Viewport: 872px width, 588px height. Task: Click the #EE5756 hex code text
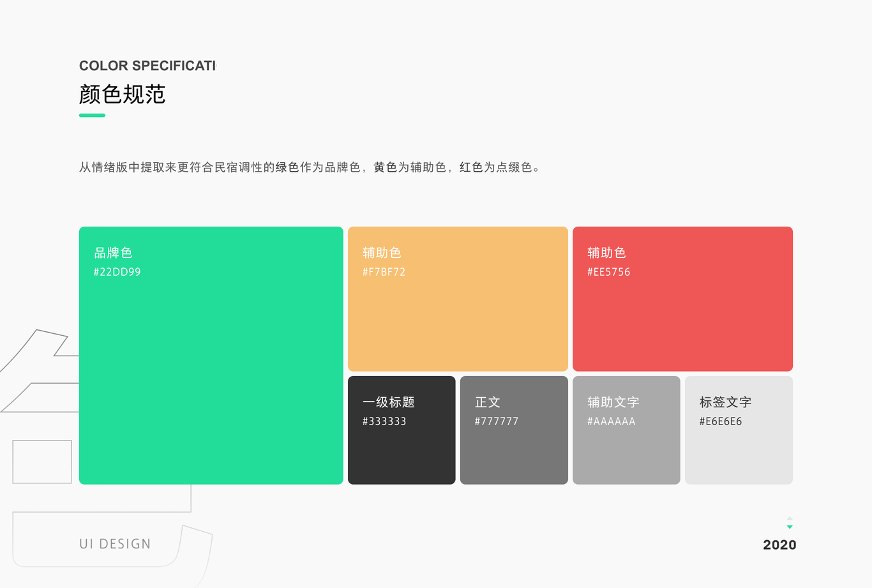click(608, 272)
